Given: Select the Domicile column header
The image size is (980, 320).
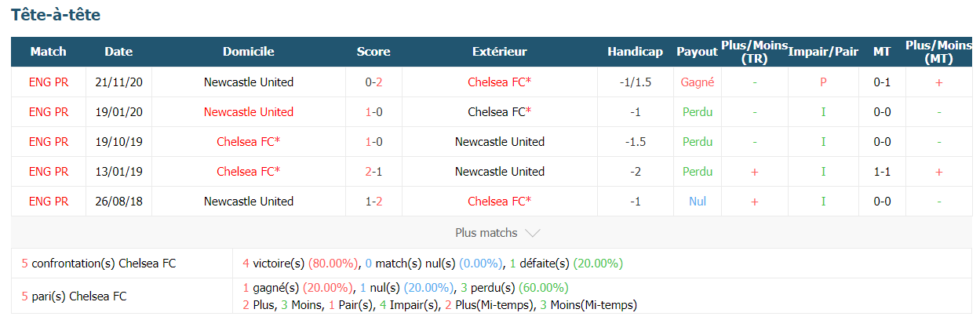Looking at the screenshot, I should 249,52.
